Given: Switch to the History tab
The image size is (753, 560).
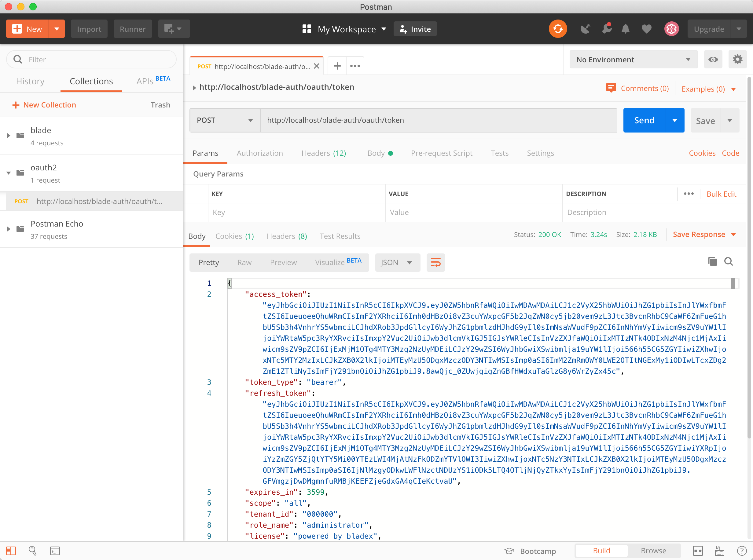Looking at the screenshot, I should point(30,81).
